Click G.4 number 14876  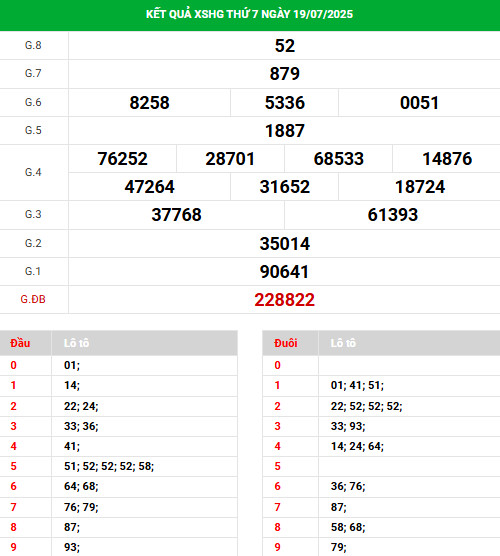(x=447, y=159)
